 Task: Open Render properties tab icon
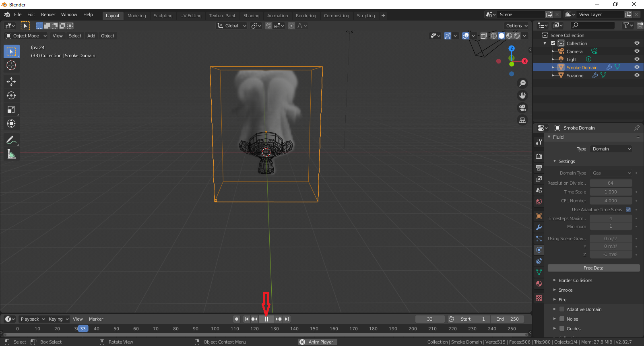[539, 156]
